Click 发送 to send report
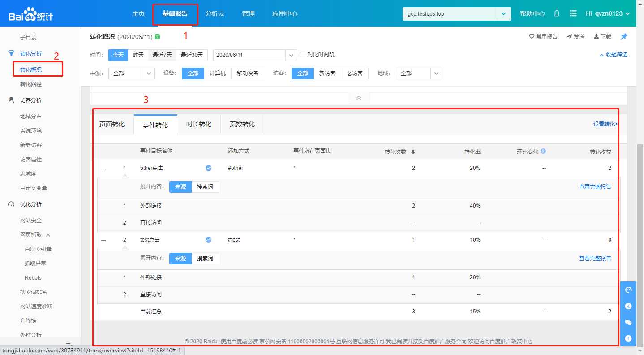 (x=575, y=37)
